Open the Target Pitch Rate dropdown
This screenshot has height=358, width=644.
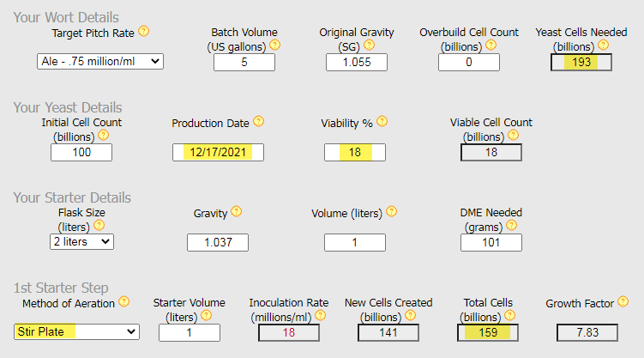coord(100,61)
